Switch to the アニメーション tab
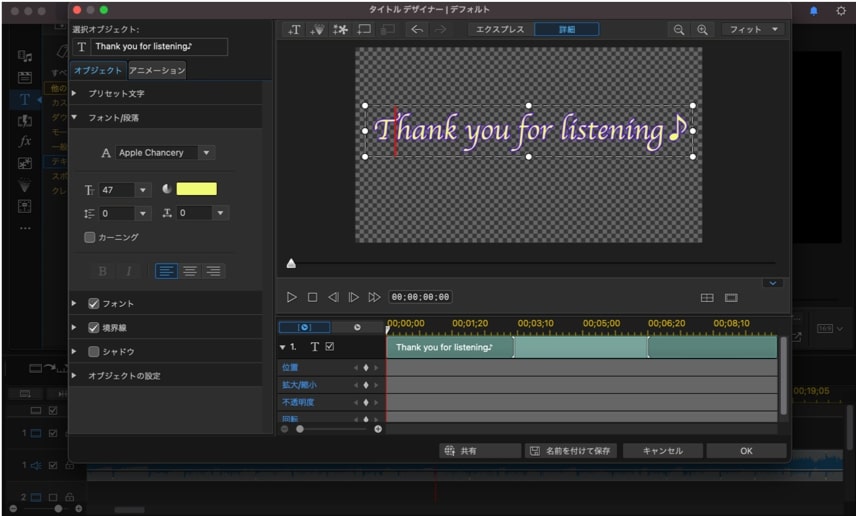Screen dimensions: 856x516 (x=157, y=71)
